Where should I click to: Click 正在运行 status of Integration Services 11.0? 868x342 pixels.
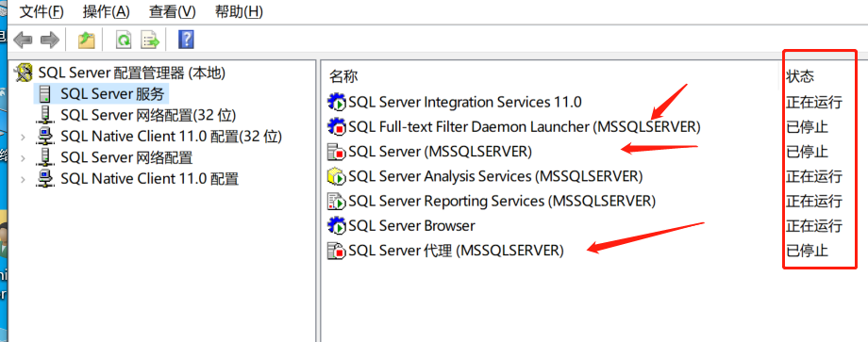coord(813,102)
